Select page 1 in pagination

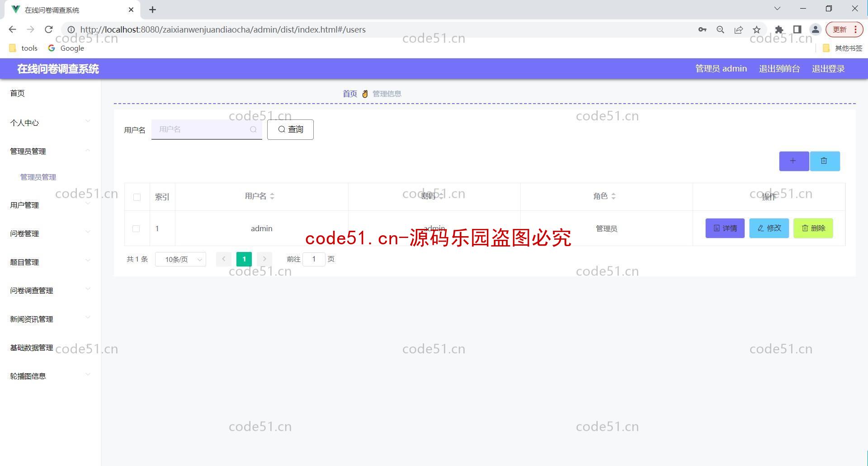(x=244, y=259)
